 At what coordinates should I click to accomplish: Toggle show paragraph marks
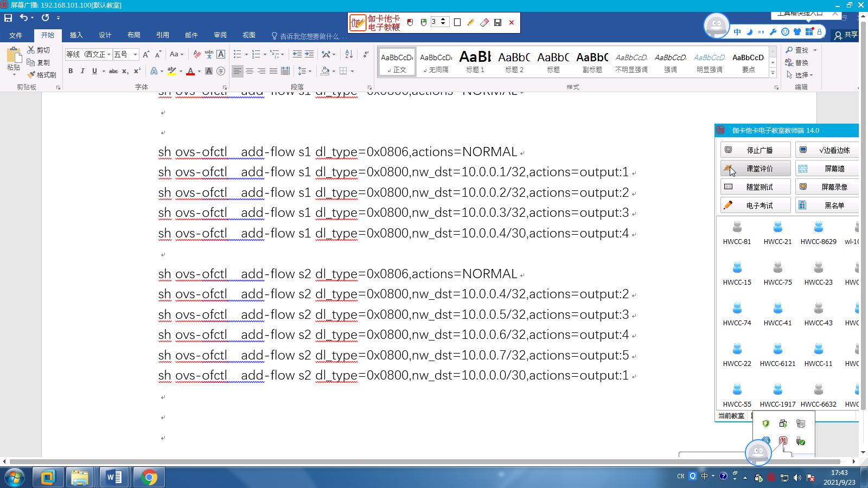coord(366,54)
